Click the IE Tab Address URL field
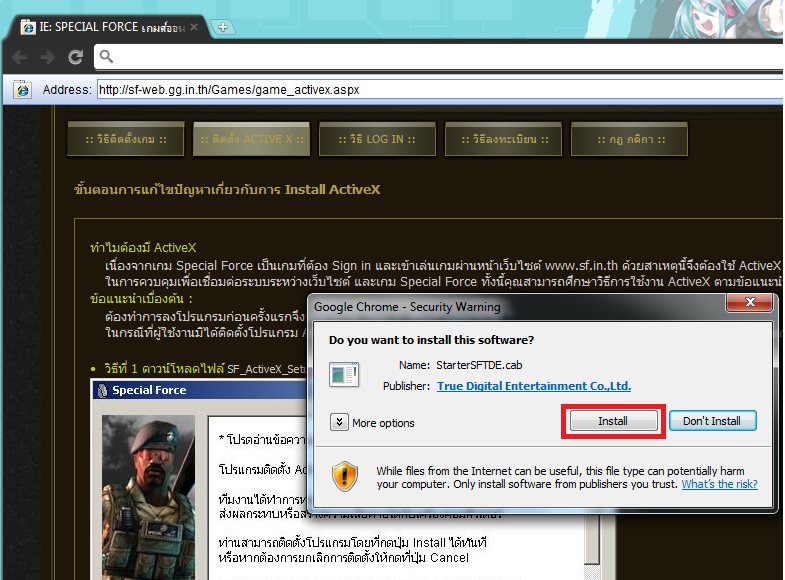The width and height of the screenshot is (785, 580). coord(441,90)
